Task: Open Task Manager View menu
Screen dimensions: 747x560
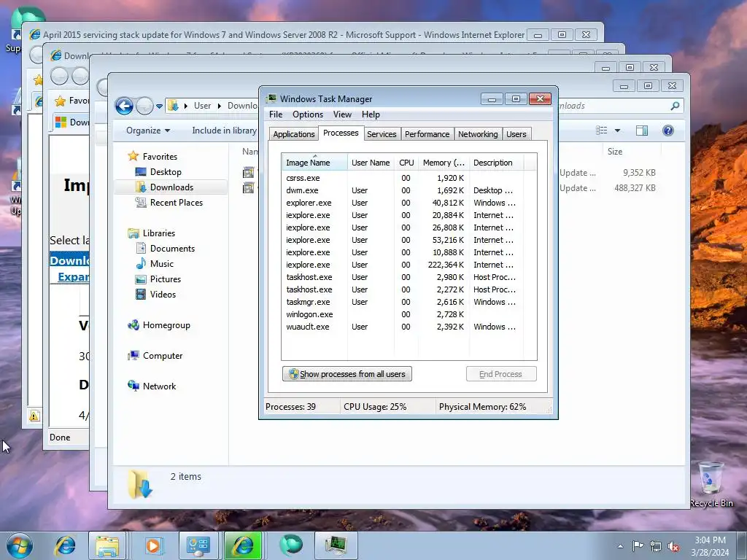Action: tap(342, 114)
